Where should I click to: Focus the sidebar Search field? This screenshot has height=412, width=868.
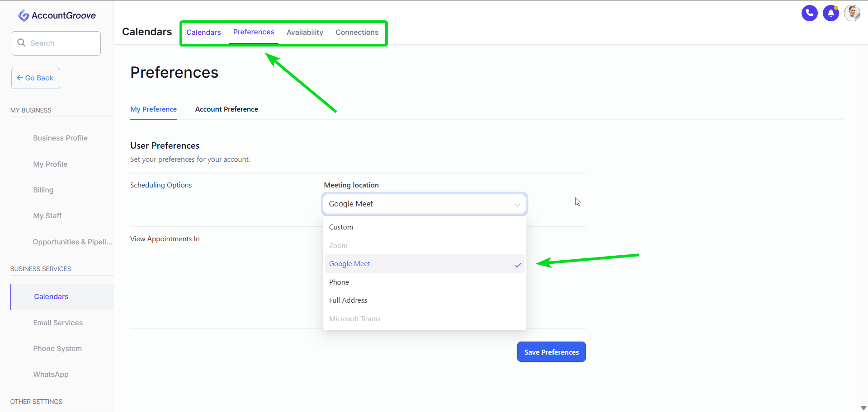point(56,43)
